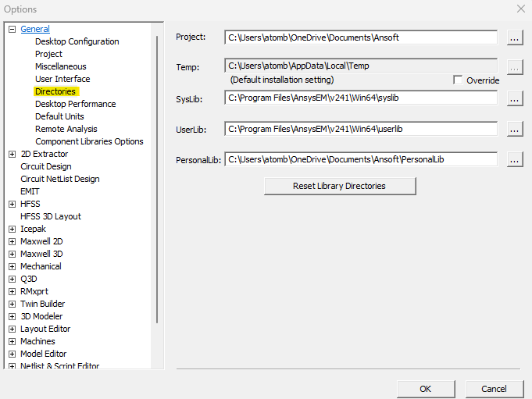This screenshot has width=532, height=399.
Task: Open the Remote Analysis settings
Action: 66,129
